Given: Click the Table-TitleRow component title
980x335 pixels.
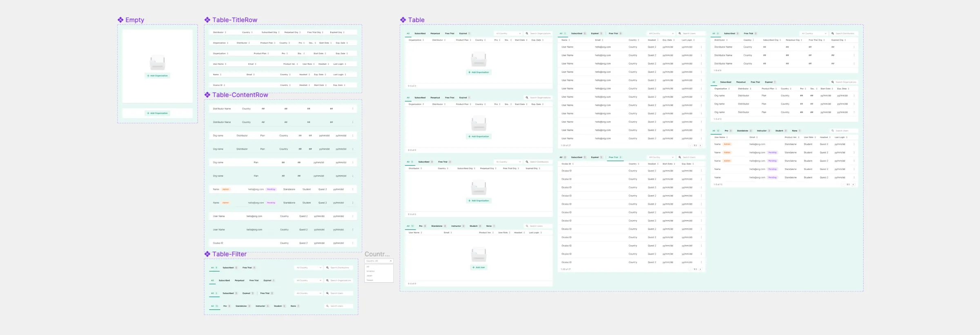Looking at the screenshot, I should coord(235,20).
